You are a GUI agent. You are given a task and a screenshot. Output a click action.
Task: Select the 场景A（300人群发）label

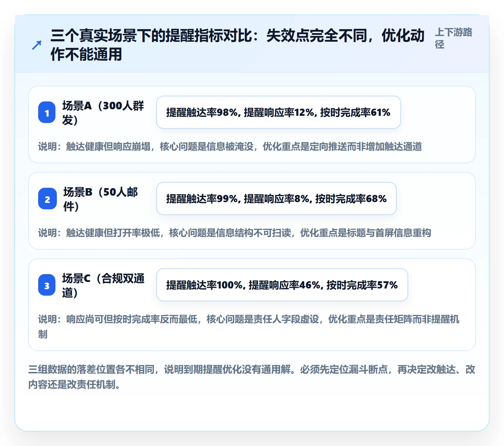tap(103, 113)
